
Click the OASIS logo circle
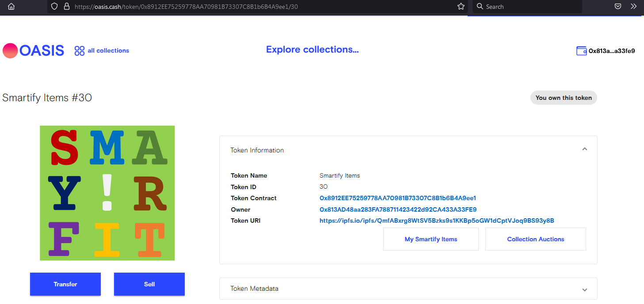10,51
